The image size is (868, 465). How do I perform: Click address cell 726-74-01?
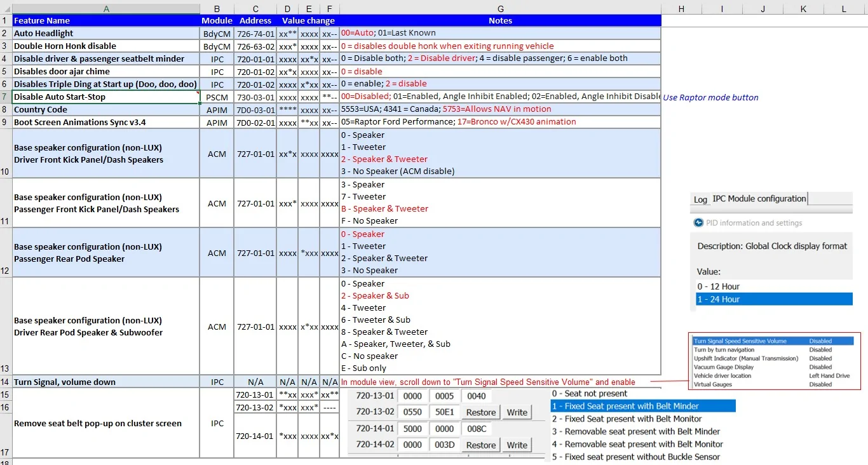(x=255, y=34)
